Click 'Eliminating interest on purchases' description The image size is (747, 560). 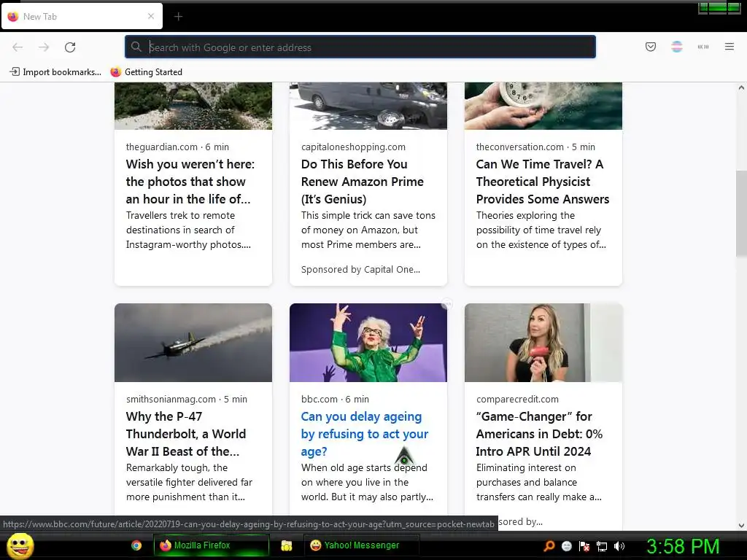[539, 483]
